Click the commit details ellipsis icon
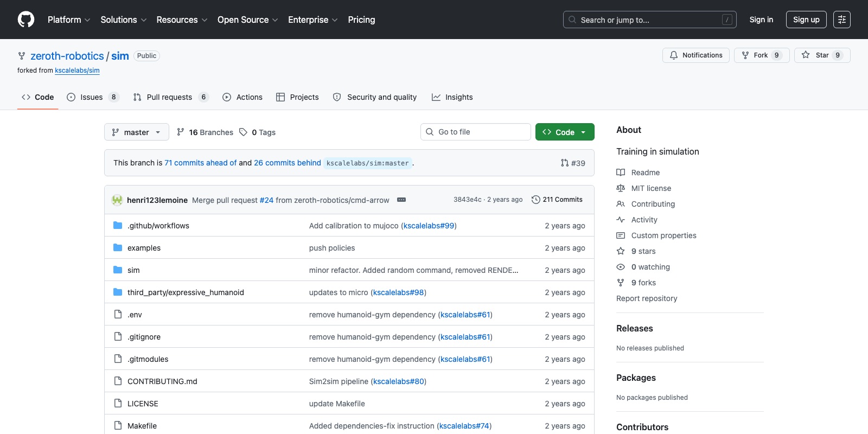The height and width of the screenshot is (434, 868). pyautogui.click(x=401, y=200)
